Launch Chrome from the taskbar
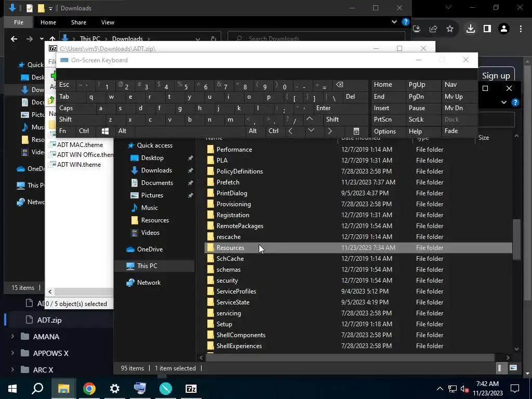Screen dimensions: 532x399 pos(89,389)
